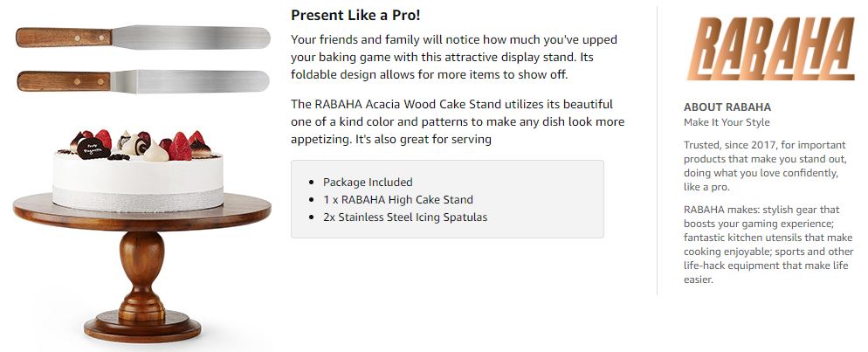Image resolution: width=868 pixels, height=352 pixels.
Task: Click the gray package contents box
Action: click(x=447, y=199)
